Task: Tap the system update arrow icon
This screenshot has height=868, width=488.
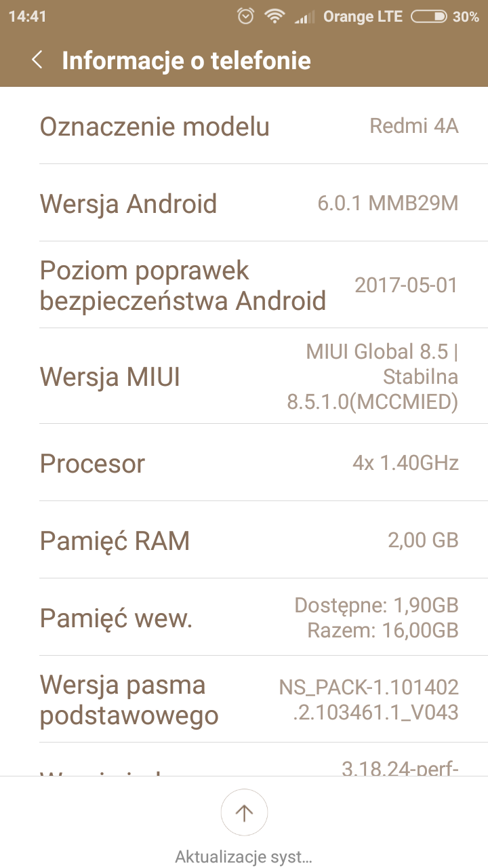Action: (244, 812)
